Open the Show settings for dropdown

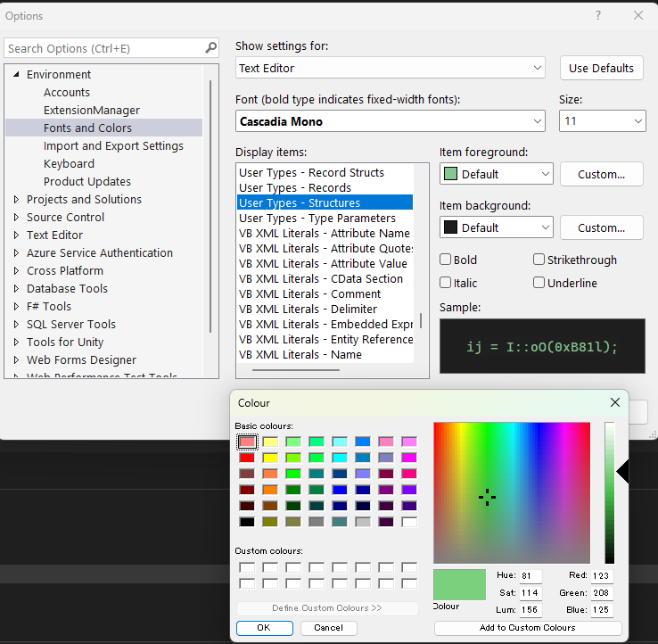tap(391, 68)
